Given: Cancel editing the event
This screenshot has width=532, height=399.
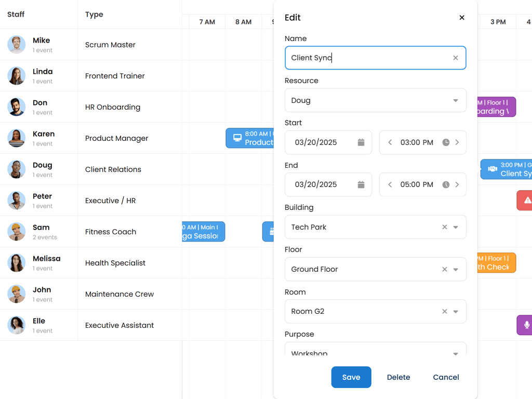Looking at the screenshot, I should (x=446, y=377).
